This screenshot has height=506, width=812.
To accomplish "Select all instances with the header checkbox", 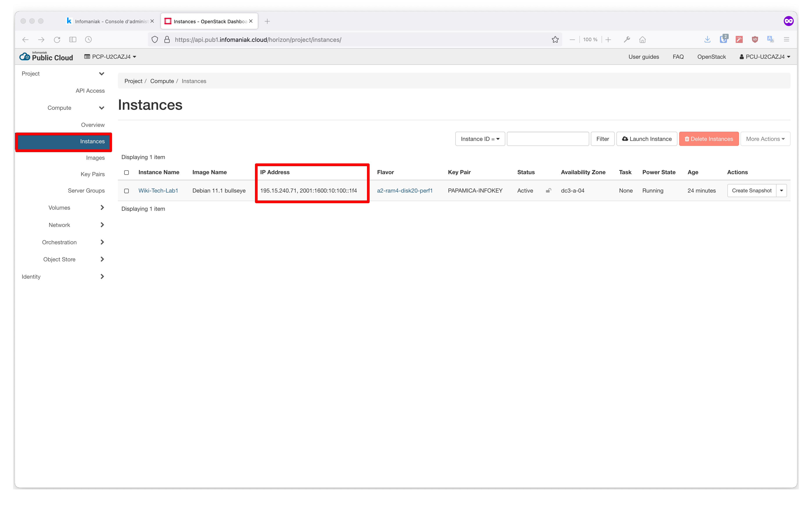I will [126, 173].
